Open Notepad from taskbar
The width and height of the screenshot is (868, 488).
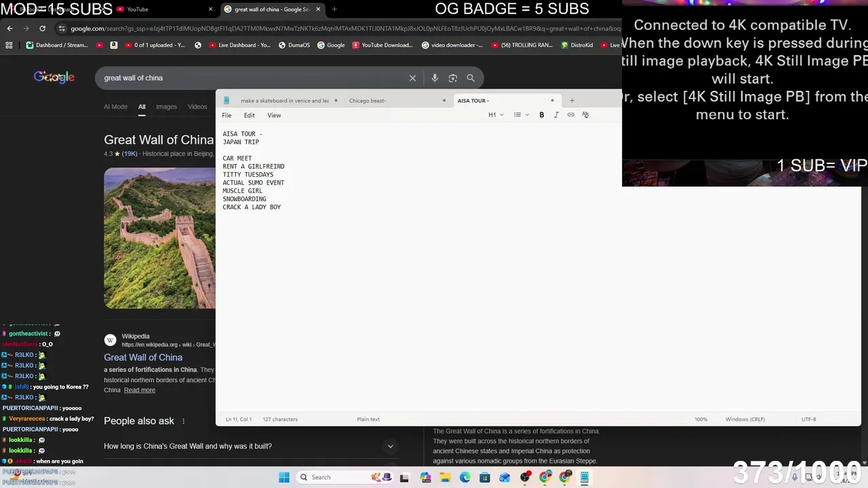click(585, 478)
